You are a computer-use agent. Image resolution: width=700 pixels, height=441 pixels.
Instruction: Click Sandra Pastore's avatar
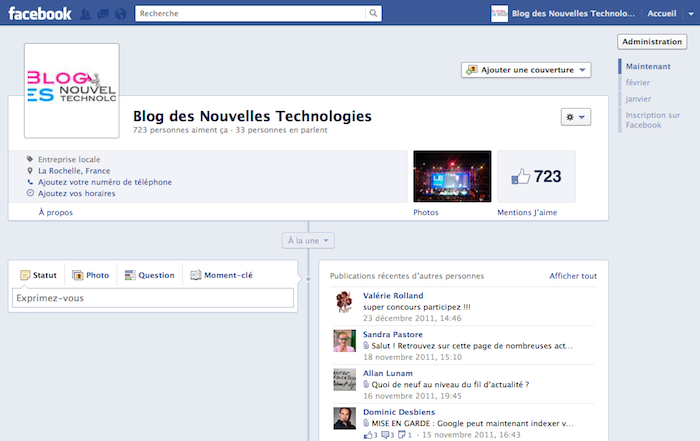coord(344,341)
